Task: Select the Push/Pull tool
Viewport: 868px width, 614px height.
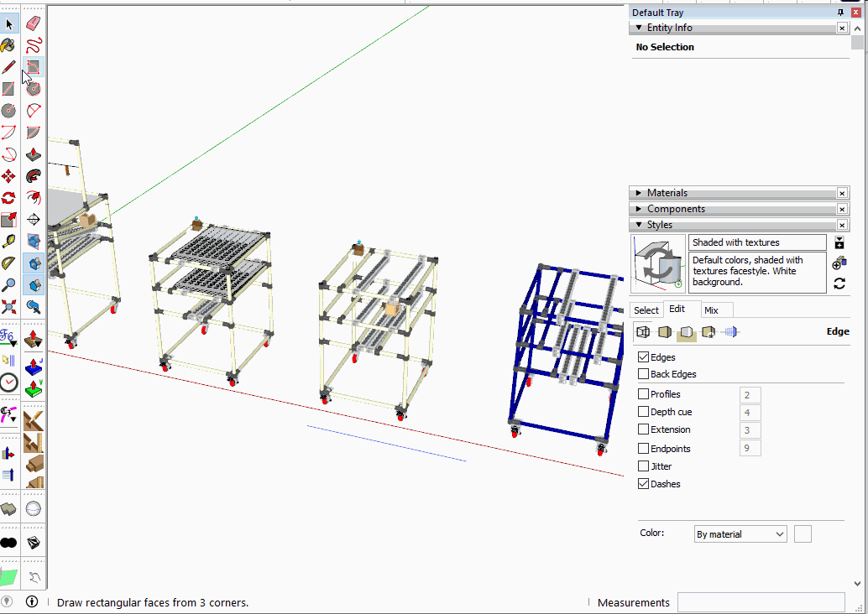Action: click(x=34, y=154)
